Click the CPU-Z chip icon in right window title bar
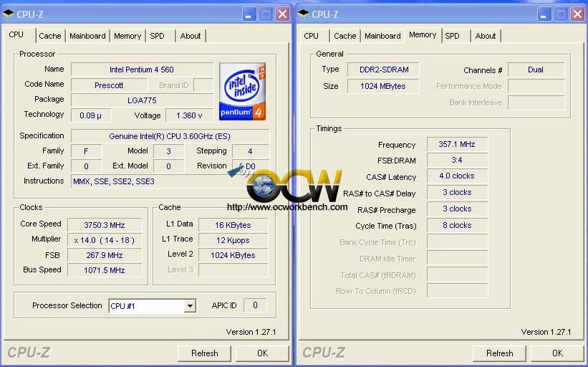The image size is (588, 367). pyautogui.click(x=304, y=14)
